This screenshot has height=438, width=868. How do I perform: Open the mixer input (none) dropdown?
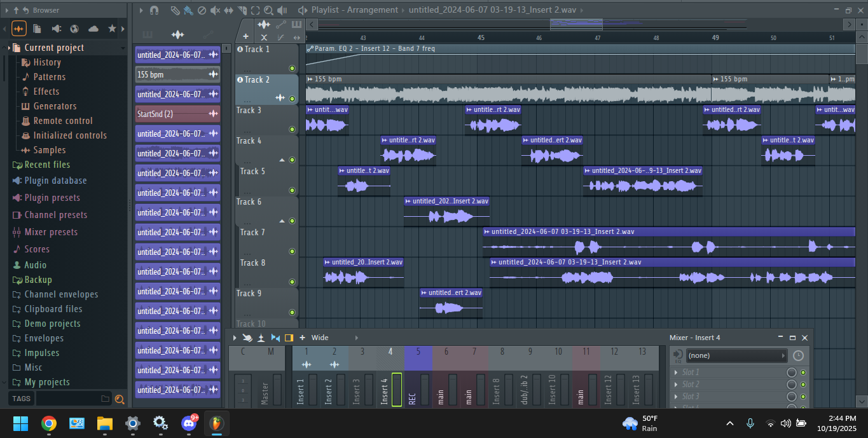coord(736,356)
